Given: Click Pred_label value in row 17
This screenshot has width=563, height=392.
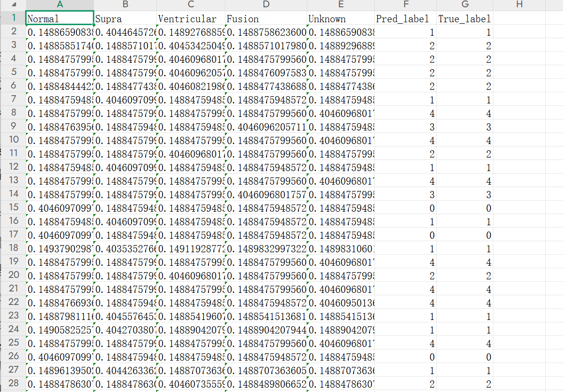Looking at the screenshot, I should click(x=406, y=235).
